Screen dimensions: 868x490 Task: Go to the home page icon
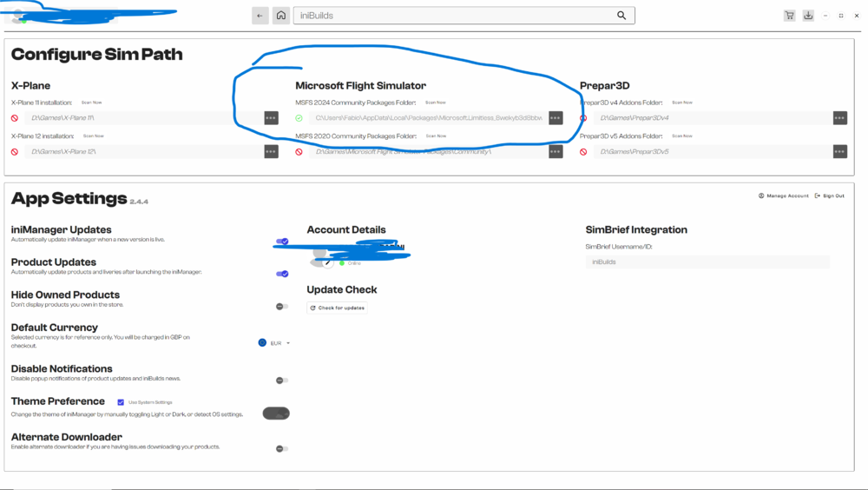tap(281, 16)
